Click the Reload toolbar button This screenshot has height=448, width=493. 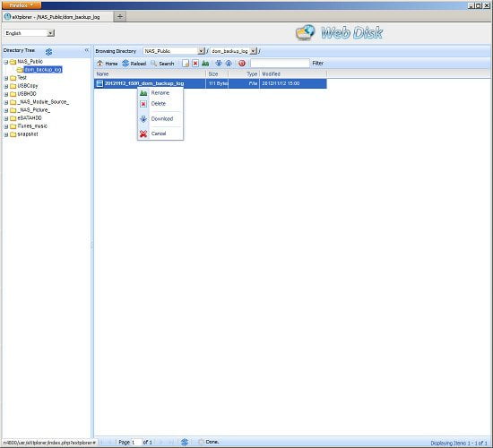(134, 64)
